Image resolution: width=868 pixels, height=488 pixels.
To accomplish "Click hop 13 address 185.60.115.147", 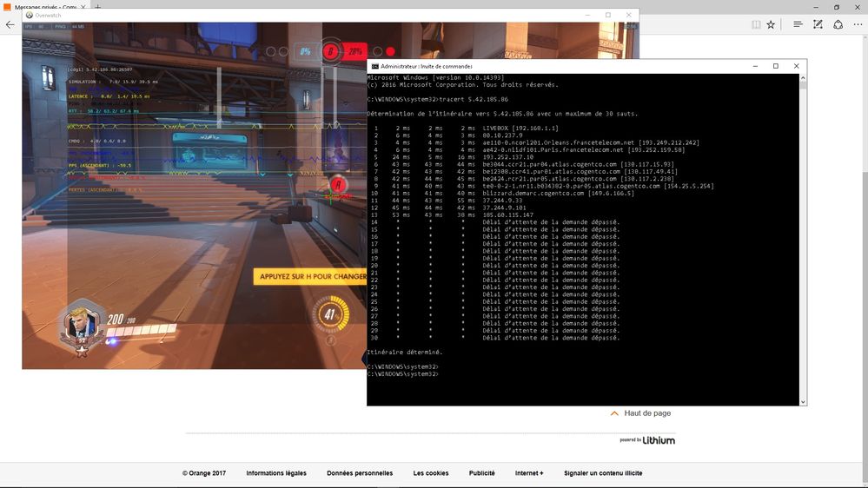I will (507, 214).
